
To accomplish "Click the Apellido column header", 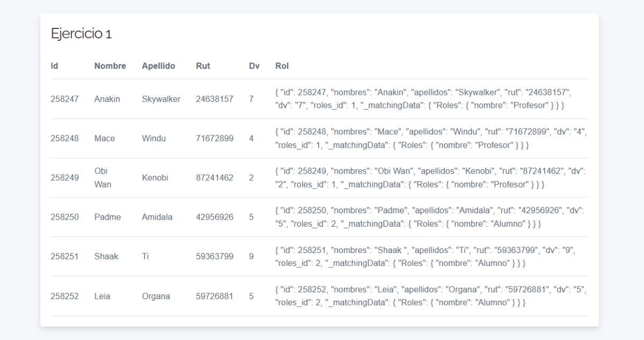I will 158,66.
